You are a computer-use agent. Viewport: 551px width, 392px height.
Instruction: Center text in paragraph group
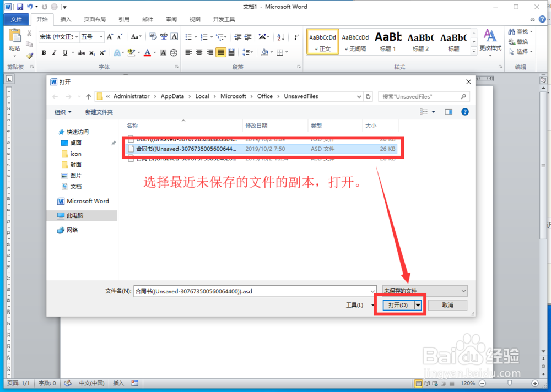pos(199,52)
